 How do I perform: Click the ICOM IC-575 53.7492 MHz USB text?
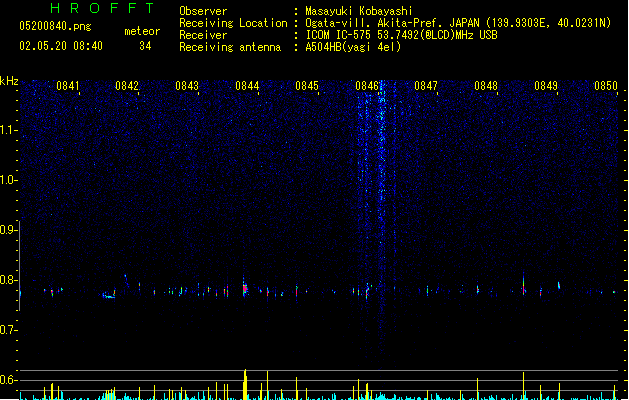[x=401, y=35]
